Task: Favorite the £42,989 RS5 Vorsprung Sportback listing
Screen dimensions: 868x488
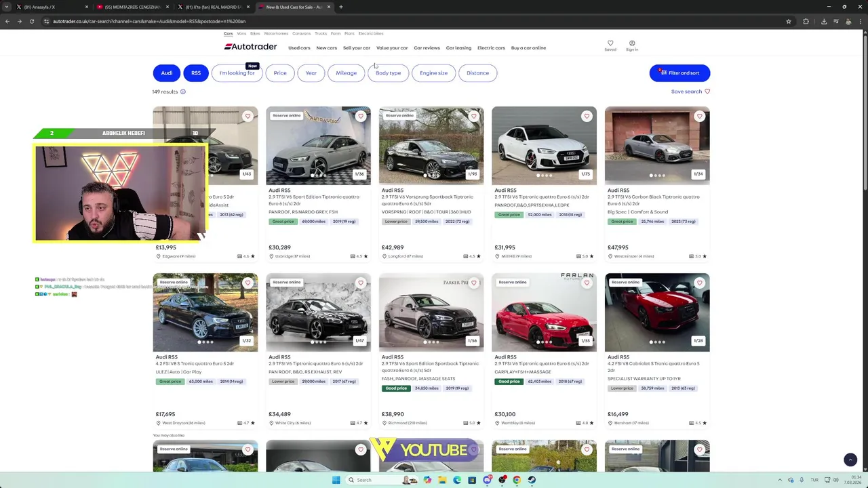Action: (x=473, y=116)
